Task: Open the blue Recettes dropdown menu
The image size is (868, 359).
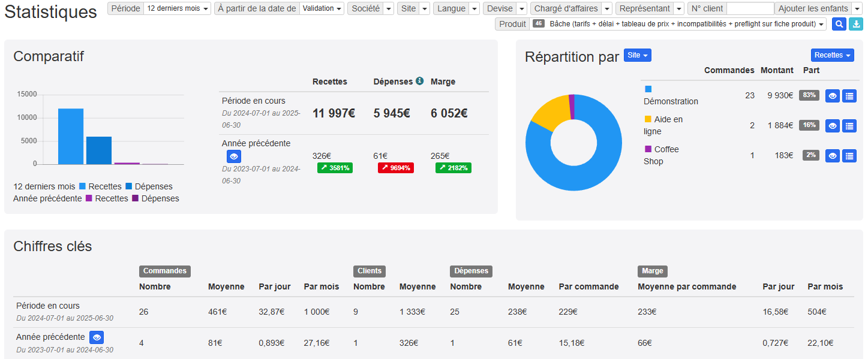Action: [x=833, y=55]
